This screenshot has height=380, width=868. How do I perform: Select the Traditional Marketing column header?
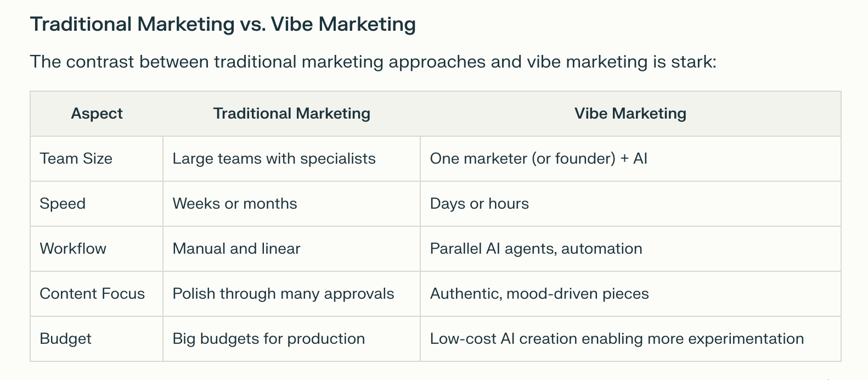pos(291,114)
